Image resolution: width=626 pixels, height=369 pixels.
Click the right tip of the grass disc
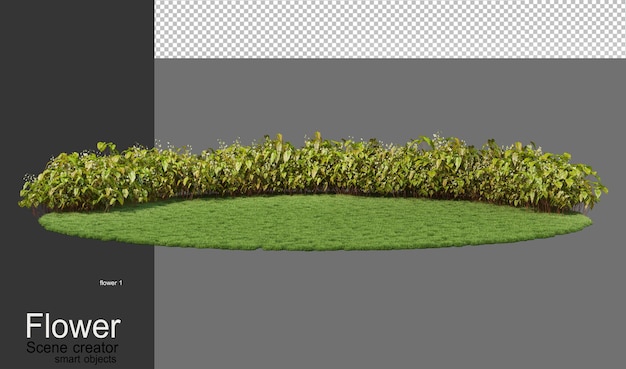click(587, 221)
